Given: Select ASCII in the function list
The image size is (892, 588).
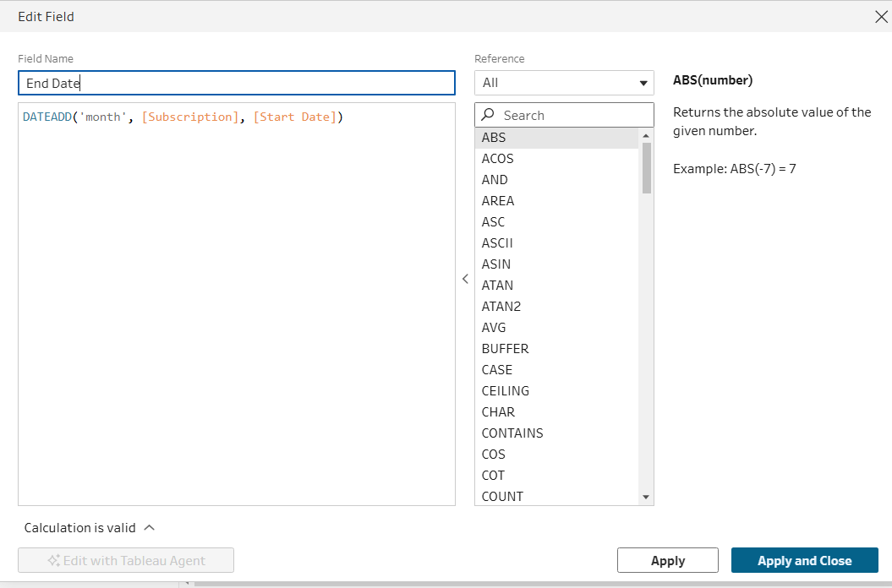Looking at the screenshot, I should [x=556, y=242].
